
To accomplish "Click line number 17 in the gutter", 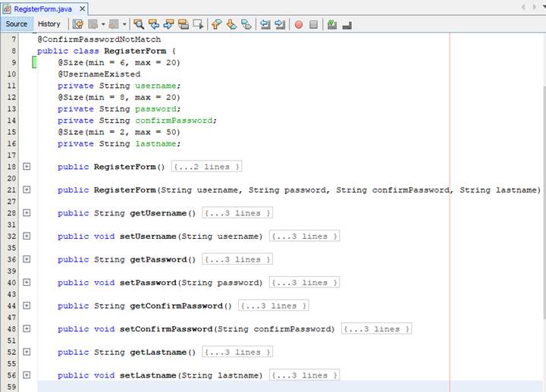I will click(11, 155).
